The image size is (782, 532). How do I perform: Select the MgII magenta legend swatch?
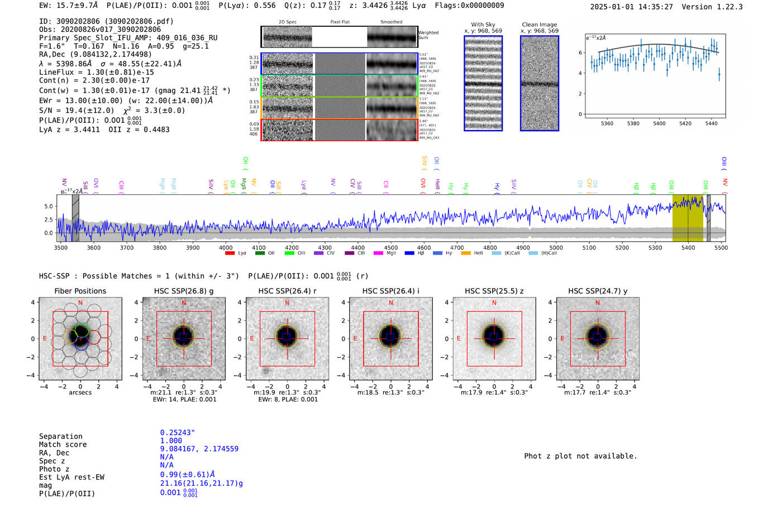378,253
